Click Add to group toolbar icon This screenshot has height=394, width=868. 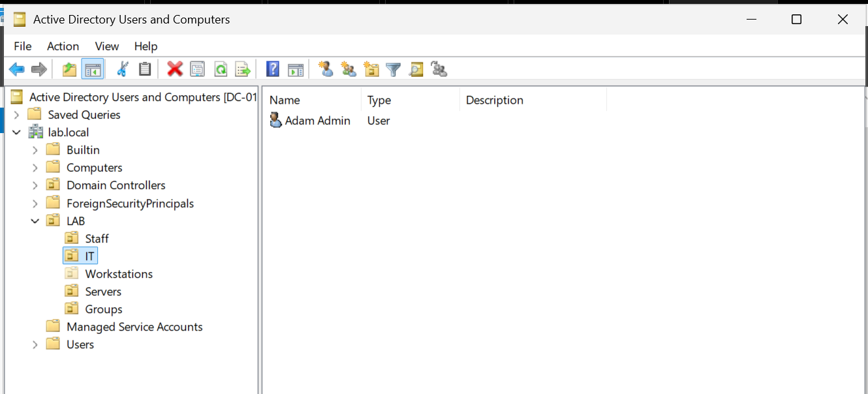coord(439,69)
